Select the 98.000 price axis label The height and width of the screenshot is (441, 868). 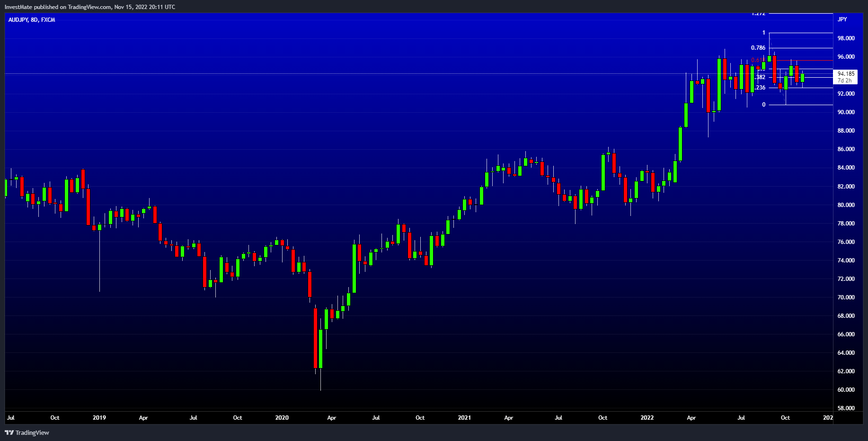point(846,38)
